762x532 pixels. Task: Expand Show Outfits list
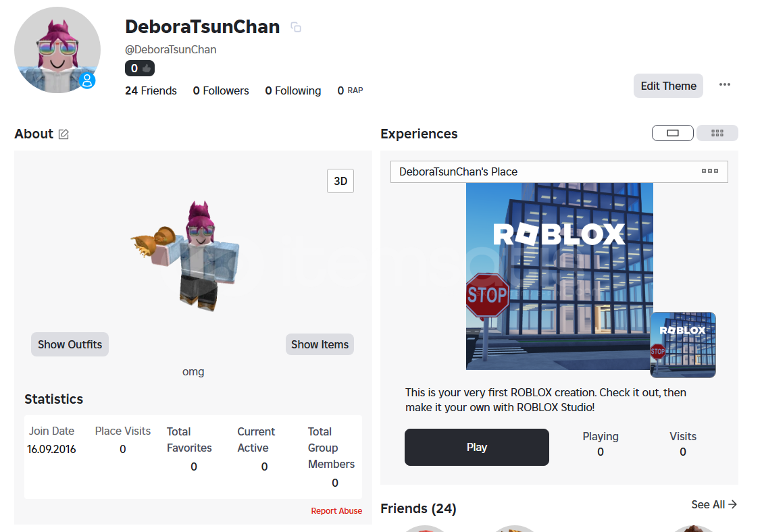coord(70,344)
